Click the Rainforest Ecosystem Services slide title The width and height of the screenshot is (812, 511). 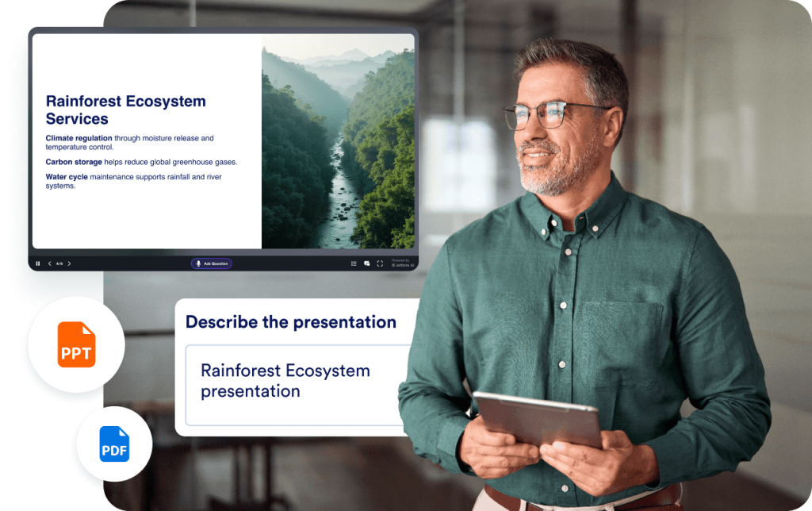point(126,109)
